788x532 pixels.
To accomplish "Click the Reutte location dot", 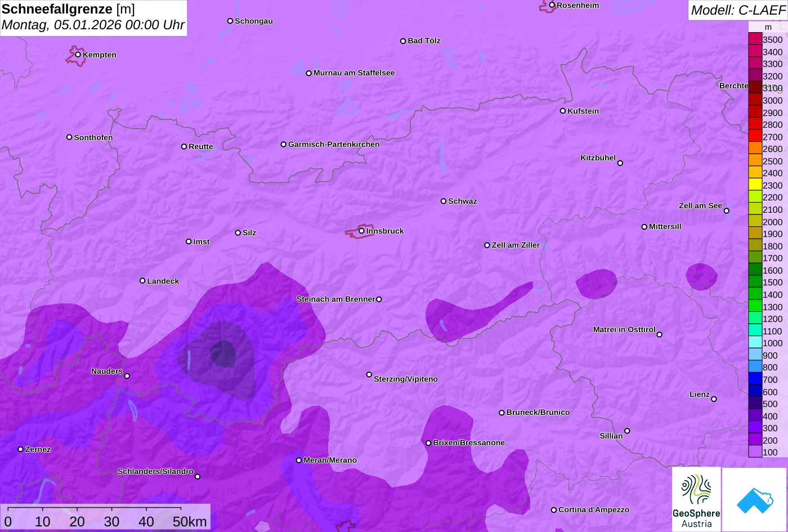I will point(184,146).
